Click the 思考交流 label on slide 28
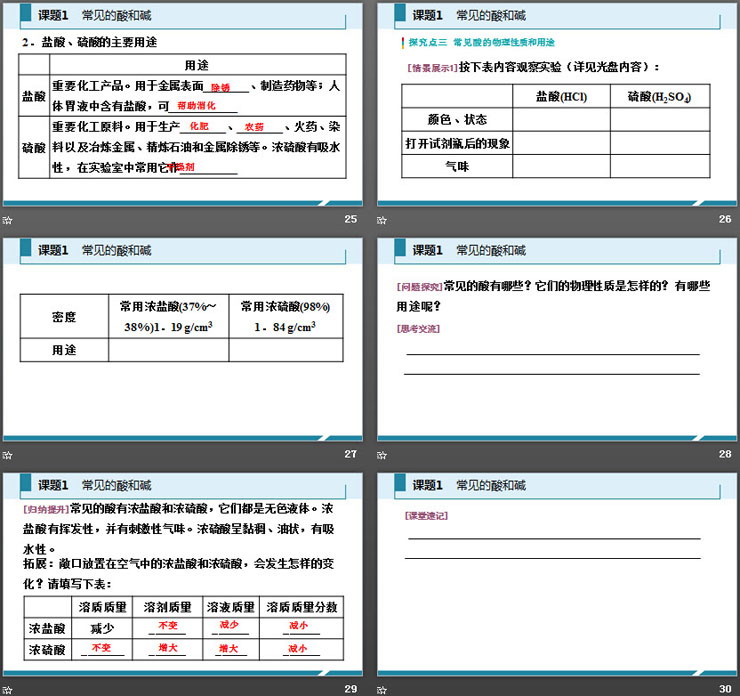 [418, 328]
